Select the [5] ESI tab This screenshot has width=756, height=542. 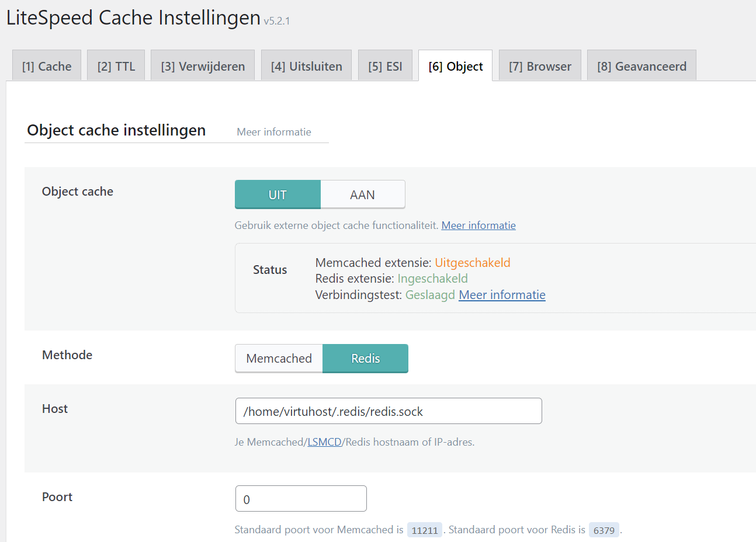[x=385, y=65]
